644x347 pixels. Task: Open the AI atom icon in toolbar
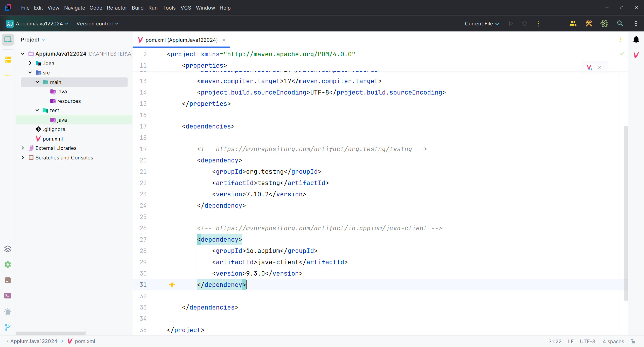(x=604, y=23)
